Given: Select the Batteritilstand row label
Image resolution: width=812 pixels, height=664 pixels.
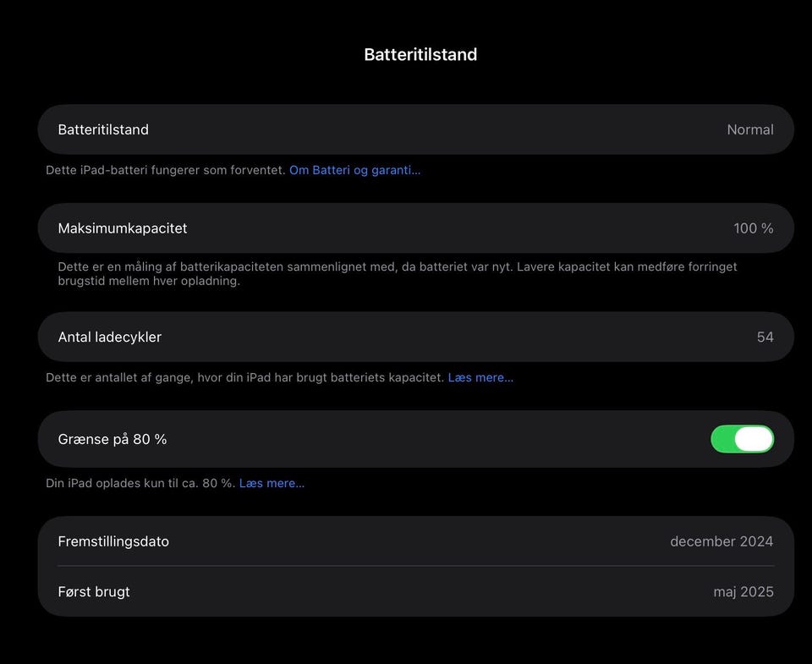Looking at the screenshot, I should (x=103, y=129).
